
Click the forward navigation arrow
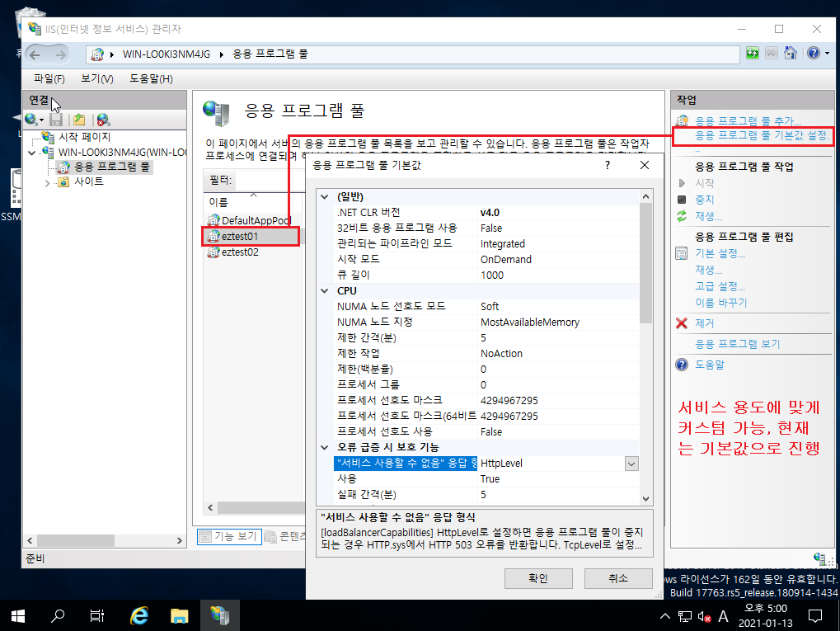click(60, 54)
